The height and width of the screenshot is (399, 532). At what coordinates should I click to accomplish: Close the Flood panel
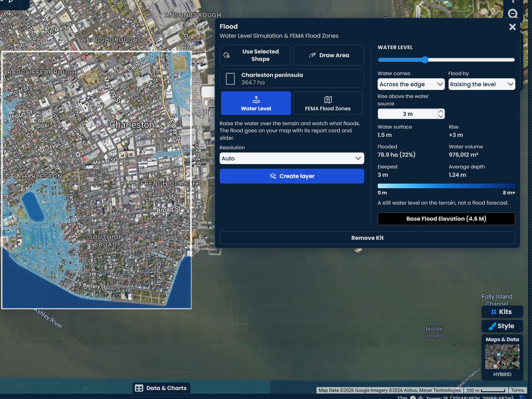coord(512,27)
